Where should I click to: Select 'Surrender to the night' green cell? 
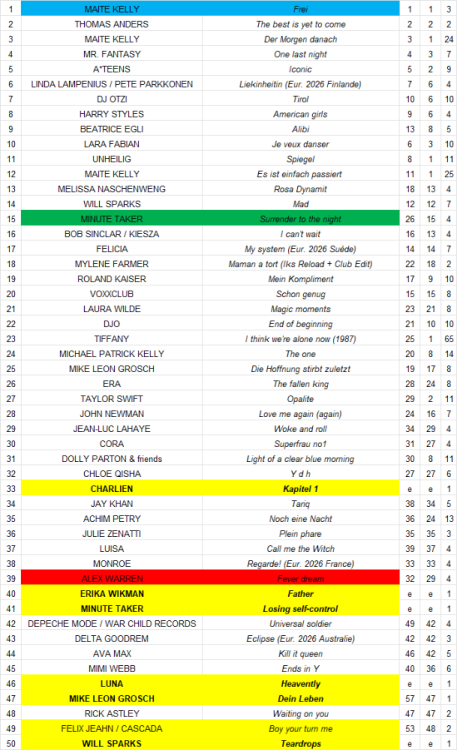(301, 219)
